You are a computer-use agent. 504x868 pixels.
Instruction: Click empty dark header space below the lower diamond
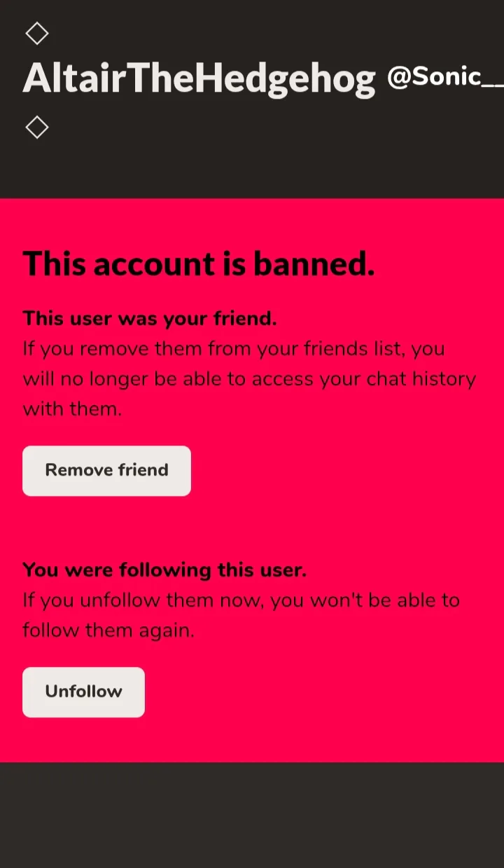coord(252,168)
